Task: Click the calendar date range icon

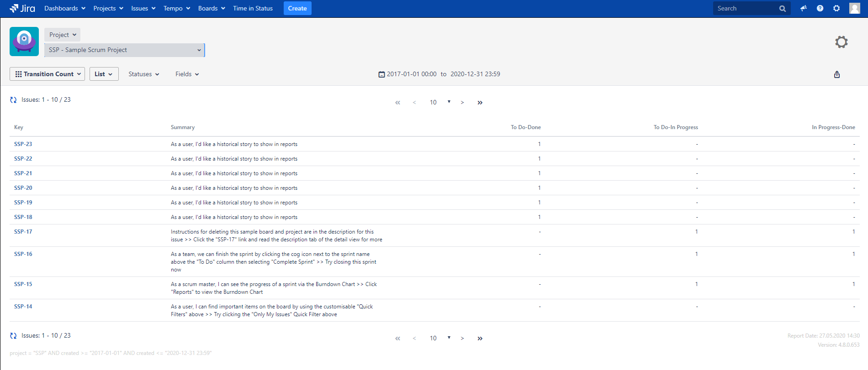Action: tap(381, 74)
